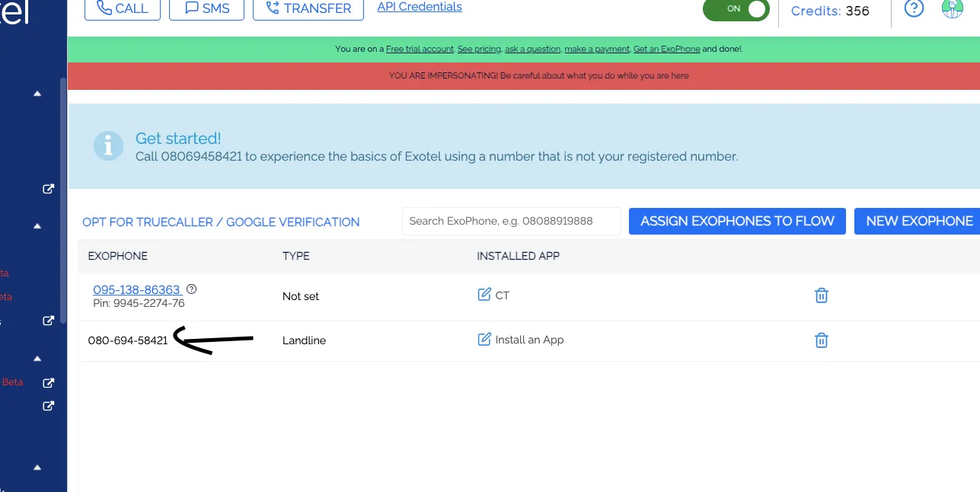Open the help question mark icon beside Credits
Image resolution: width=980 pixels, height=492 pixels.
914,8
